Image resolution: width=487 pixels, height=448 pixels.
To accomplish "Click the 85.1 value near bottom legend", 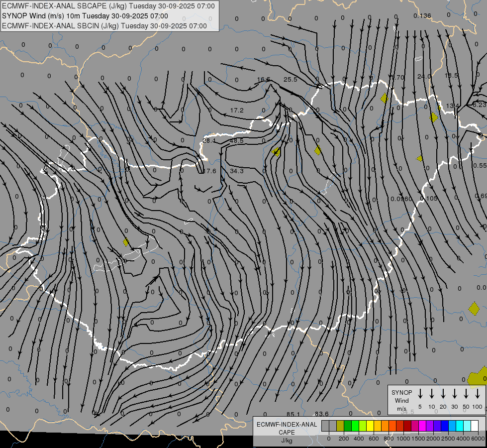I will point(293,414).
